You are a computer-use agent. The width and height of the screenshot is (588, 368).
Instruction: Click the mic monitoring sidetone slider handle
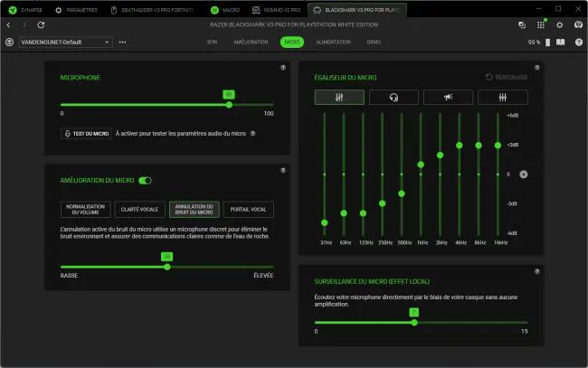click(x=414, y=323)
